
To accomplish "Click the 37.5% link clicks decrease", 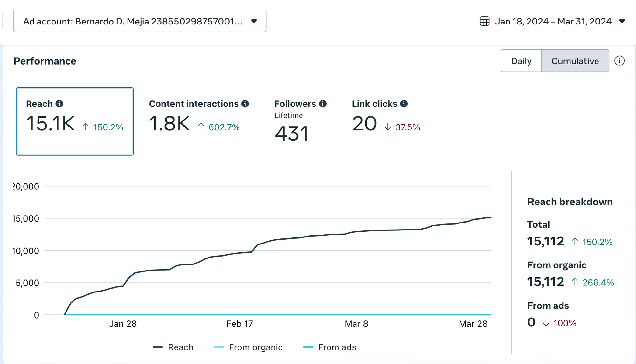I will pyautogui.click(x=402, y=127).
